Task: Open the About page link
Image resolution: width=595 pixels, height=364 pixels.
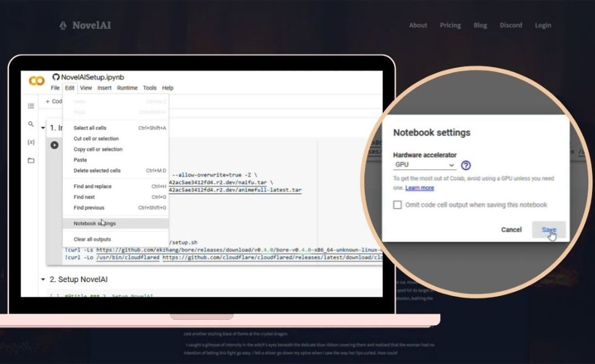Action: (418, 25)
